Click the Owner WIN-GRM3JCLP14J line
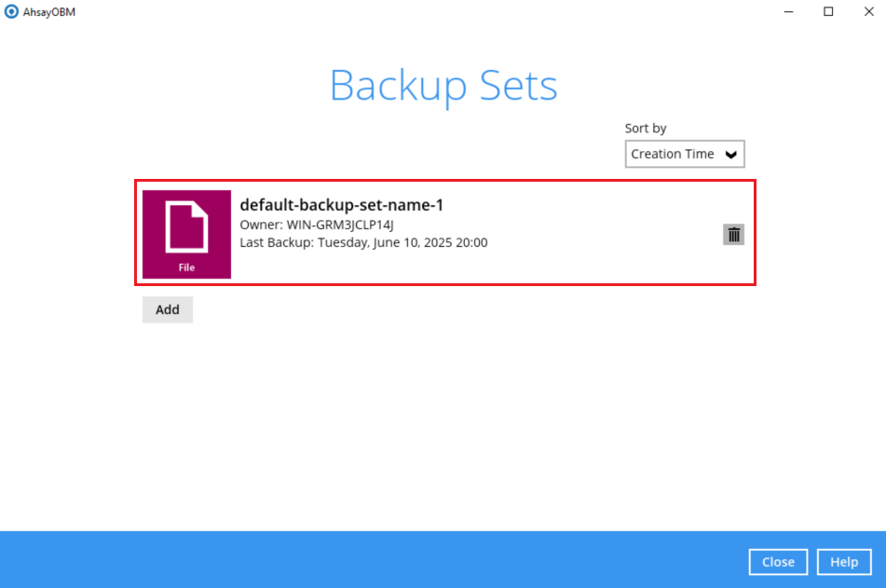The width and height of the screenshot is (886, 588). coord(317,225)
